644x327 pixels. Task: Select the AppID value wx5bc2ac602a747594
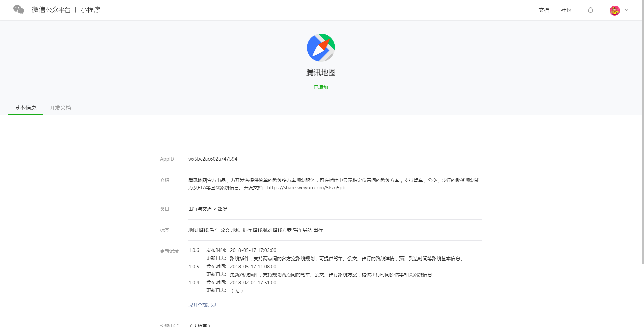(x=213, y=159)
